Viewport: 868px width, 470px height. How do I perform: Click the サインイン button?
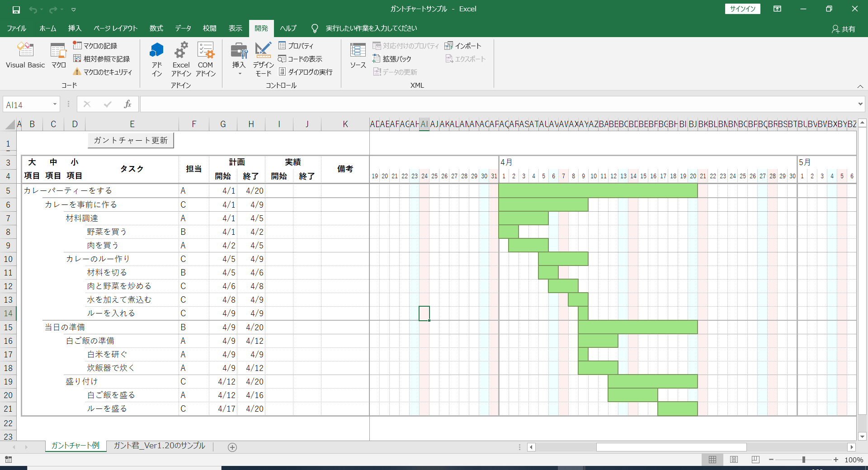point(743,9)
